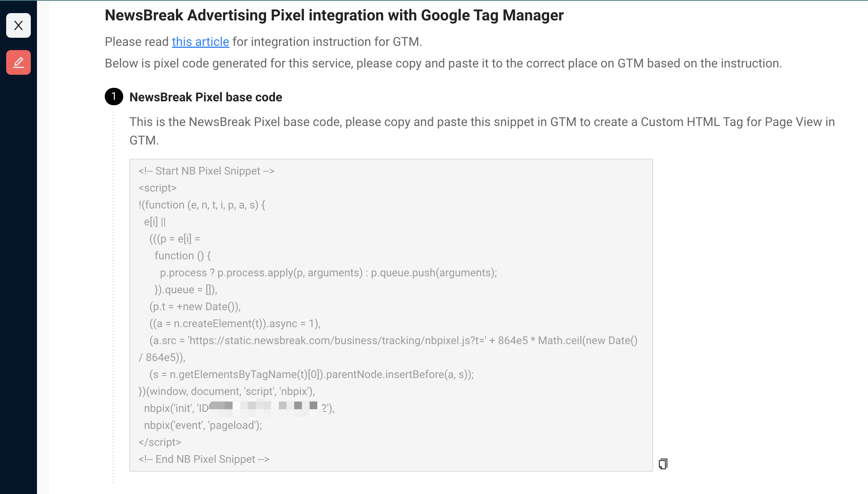Click the opening <script> tag line
868x494 pixels.
[x=158, y=188]
